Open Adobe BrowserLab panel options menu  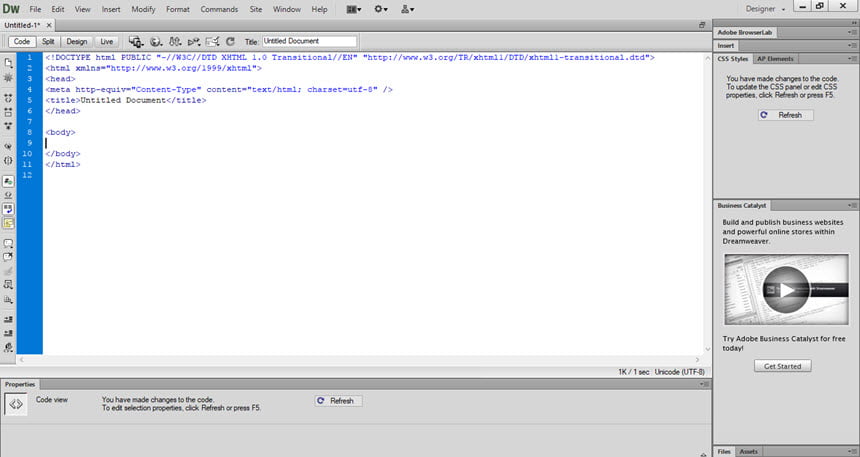852,32
